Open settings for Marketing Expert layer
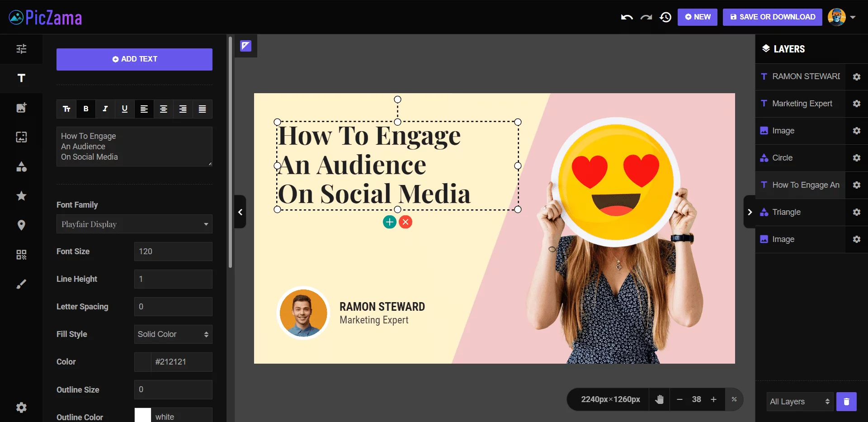This screenshot has width=868, height=422. [x=857, y=104]
